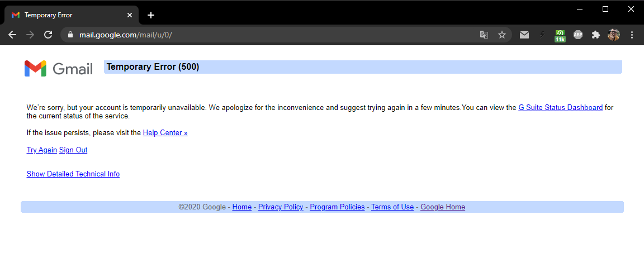This screenshot has height=258, width=644.
Task: Open the Google Translate icon in address bar
Action: point(484,35)
